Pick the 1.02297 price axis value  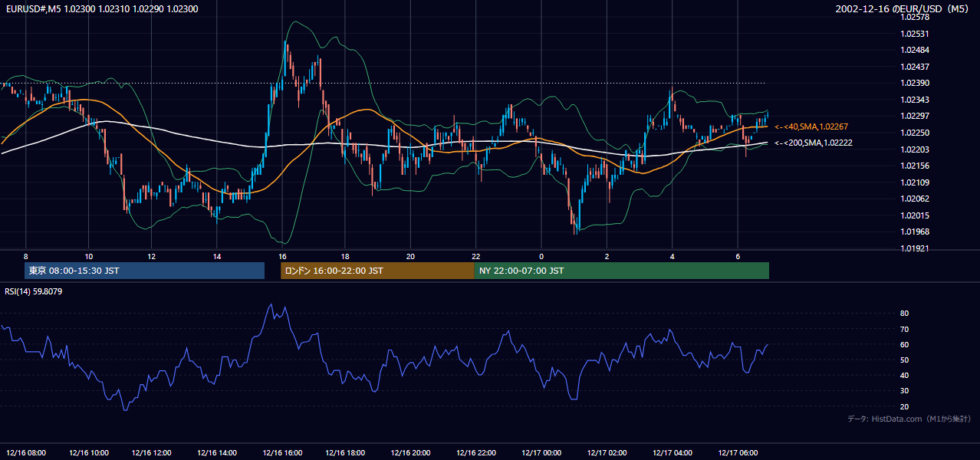(915, 116)
